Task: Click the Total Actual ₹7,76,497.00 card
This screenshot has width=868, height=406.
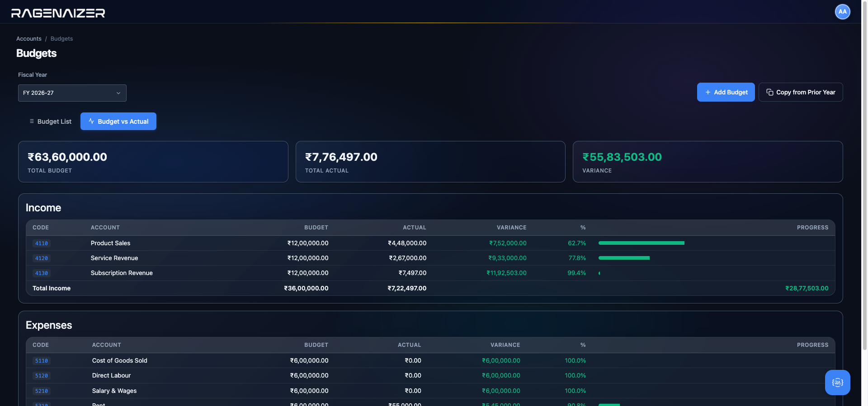Action: (x=430, y=162)
